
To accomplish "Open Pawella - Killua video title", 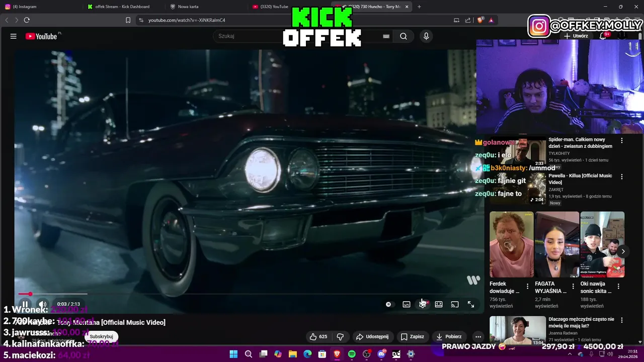I will click(x=580, y=179).
